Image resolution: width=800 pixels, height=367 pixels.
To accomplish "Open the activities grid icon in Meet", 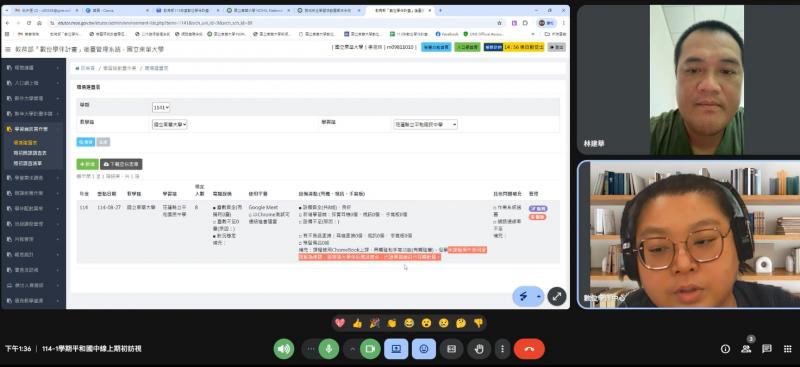I will click(x=788, y=349).
